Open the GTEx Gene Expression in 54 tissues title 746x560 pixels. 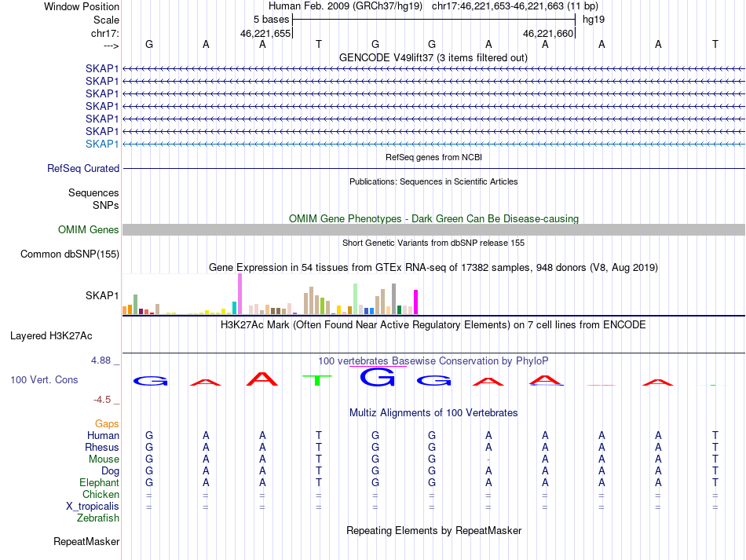433,267
